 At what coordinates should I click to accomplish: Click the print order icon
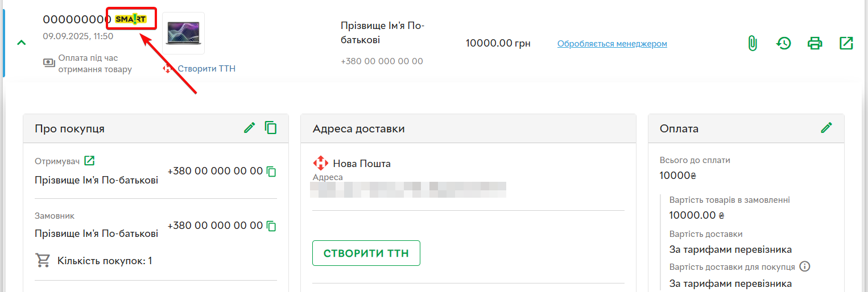(x=815, y=43)
